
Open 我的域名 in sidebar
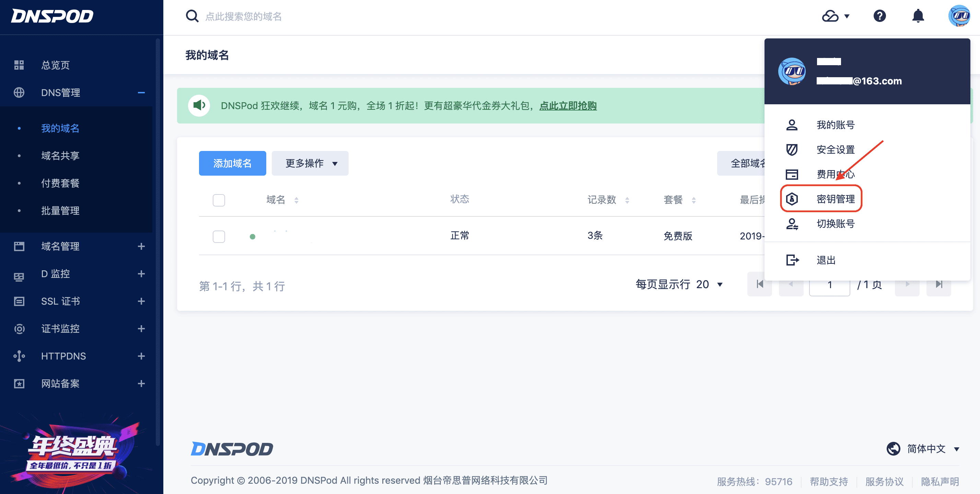(x=60, y=128)
